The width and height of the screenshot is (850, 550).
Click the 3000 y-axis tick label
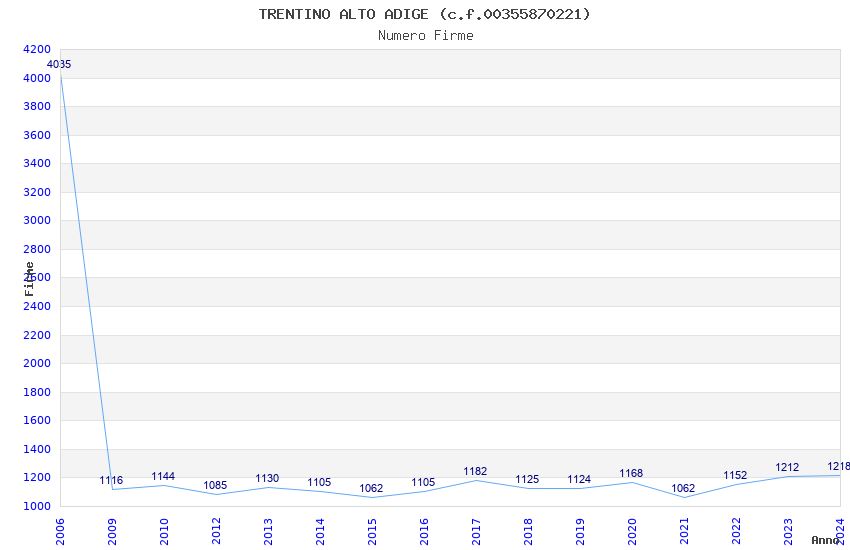pos(37,221)
